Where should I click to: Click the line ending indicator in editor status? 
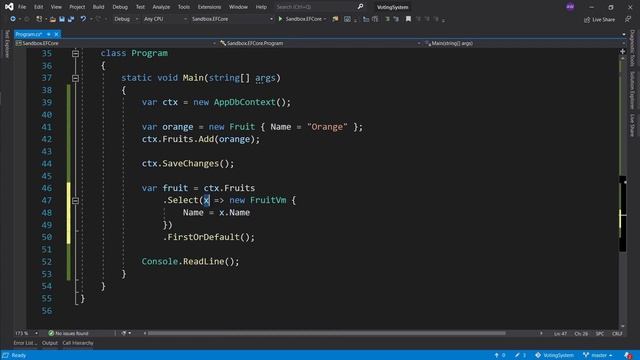click(617, 334)
